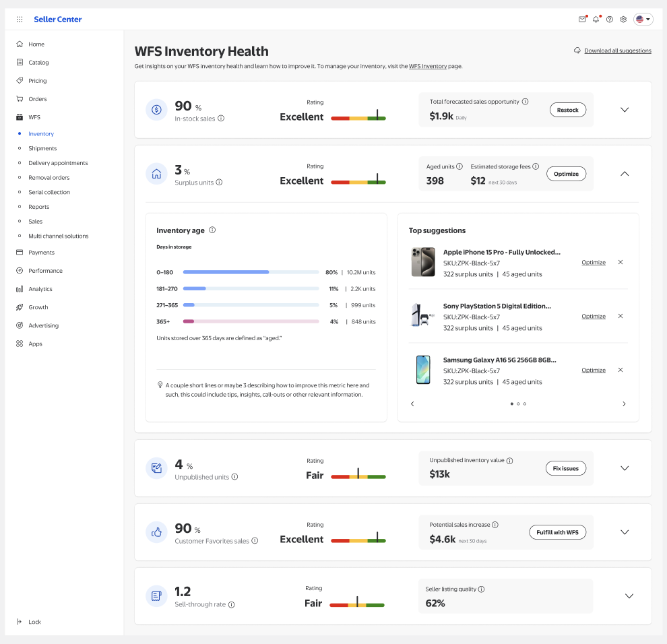The height and width of the screenshot is (644, 667).
Task: Click info icon next to Inventory age
Action: tap(212, 230)
